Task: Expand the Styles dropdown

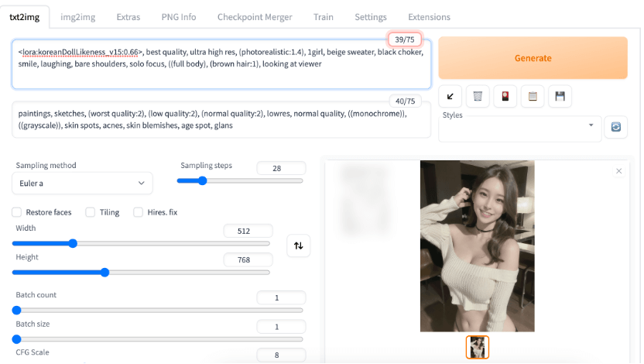Action: tap(520, 127)
